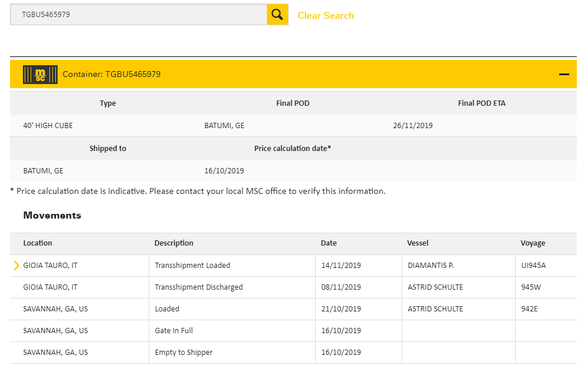Click the DIAMANTIS P. vessel cell
The height and width of the screenshot is (369, 588).
(430, 266)
